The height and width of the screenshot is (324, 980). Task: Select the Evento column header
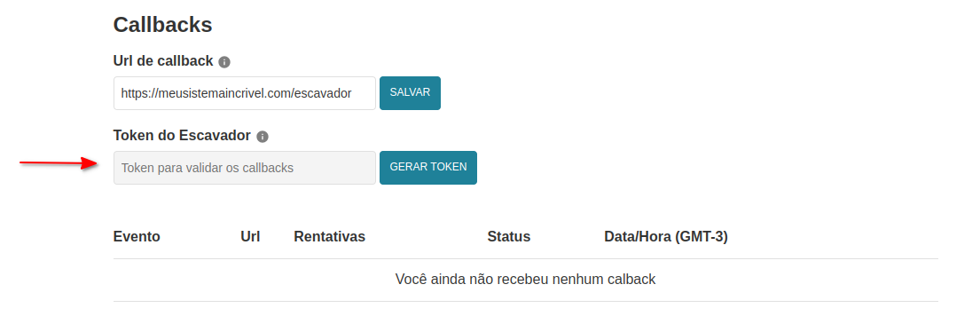(137, 236)
